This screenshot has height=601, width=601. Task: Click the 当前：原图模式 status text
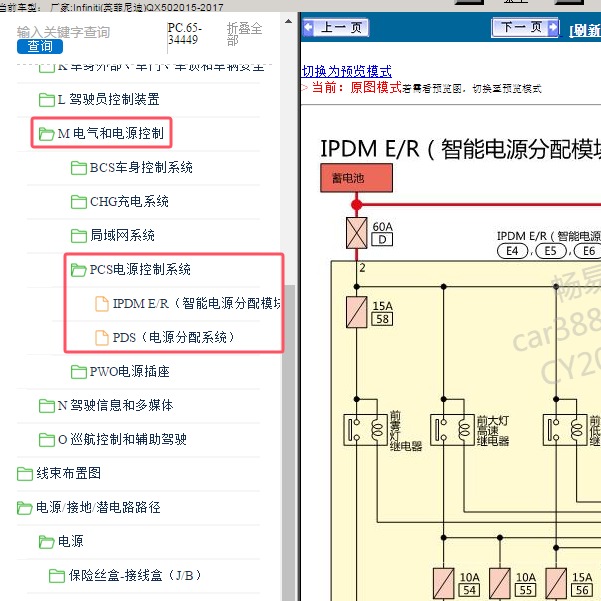(x=357, y=87)
